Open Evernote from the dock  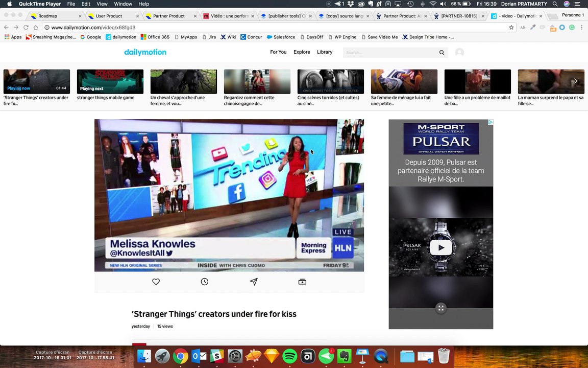coord(344,356)
